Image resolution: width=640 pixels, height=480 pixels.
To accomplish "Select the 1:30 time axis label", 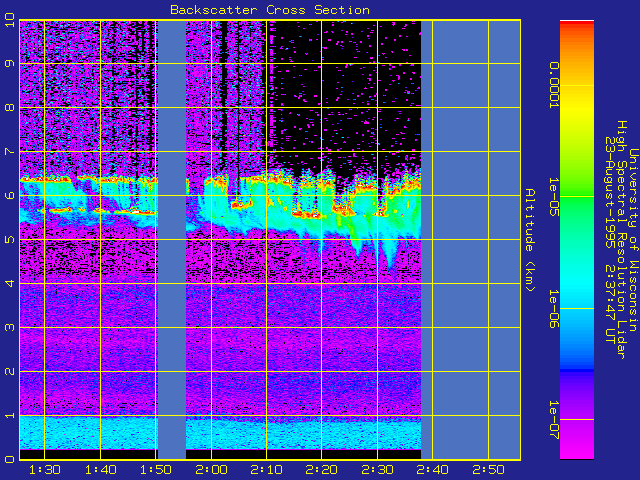I will (x=44, y=470).
